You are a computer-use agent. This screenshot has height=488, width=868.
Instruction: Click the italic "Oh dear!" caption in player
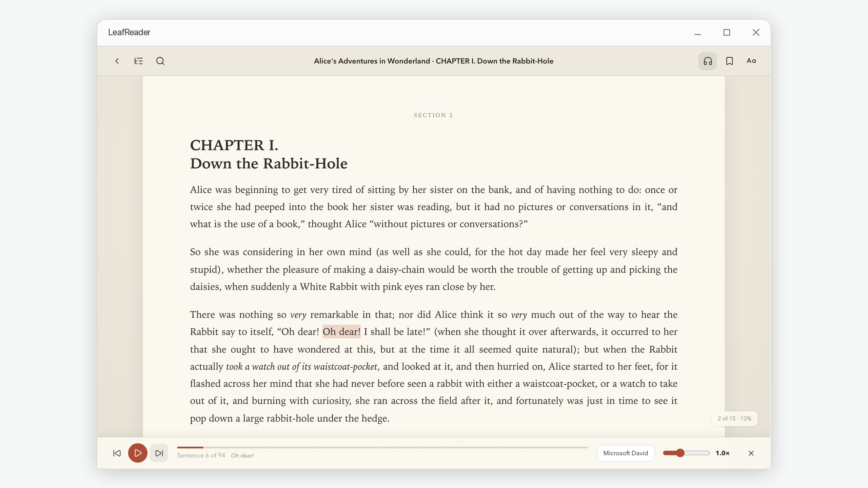point(242,455)
